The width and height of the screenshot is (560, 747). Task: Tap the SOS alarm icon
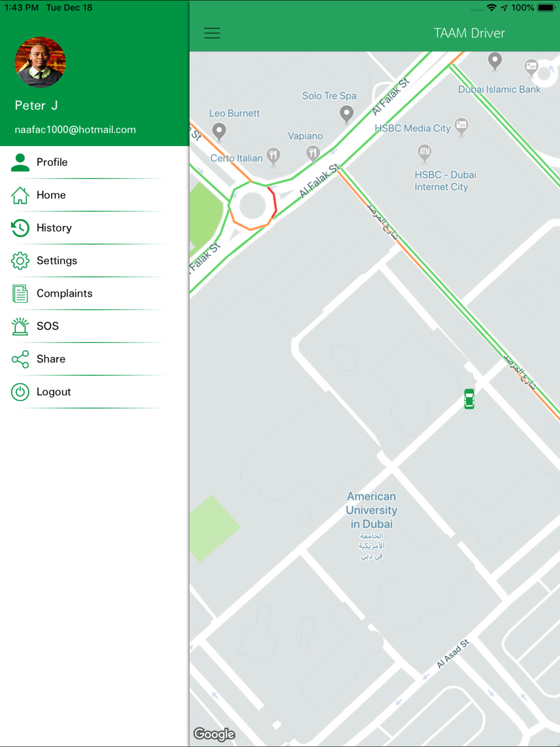pos(20,326)
